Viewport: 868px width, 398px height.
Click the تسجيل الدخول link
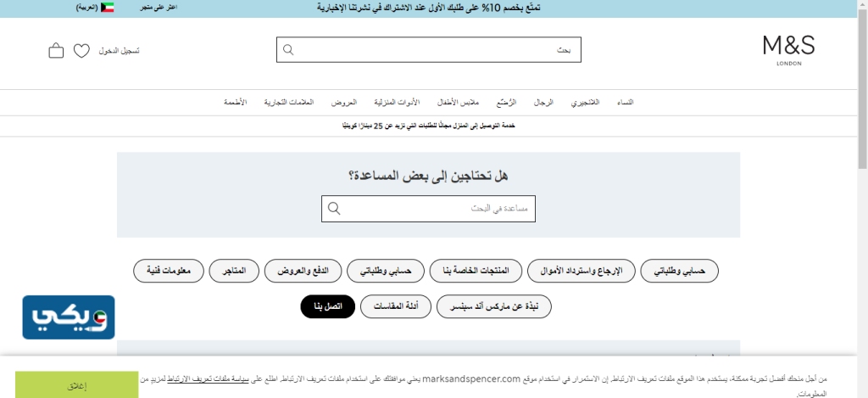120,51
